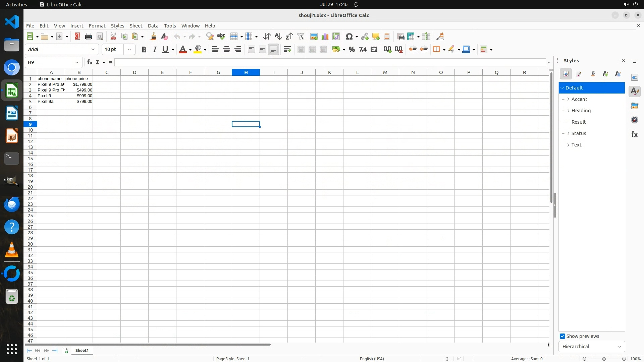Screen dimensions: 644x362
Task: Click the Insert Image icon
Action: (314, 37)
